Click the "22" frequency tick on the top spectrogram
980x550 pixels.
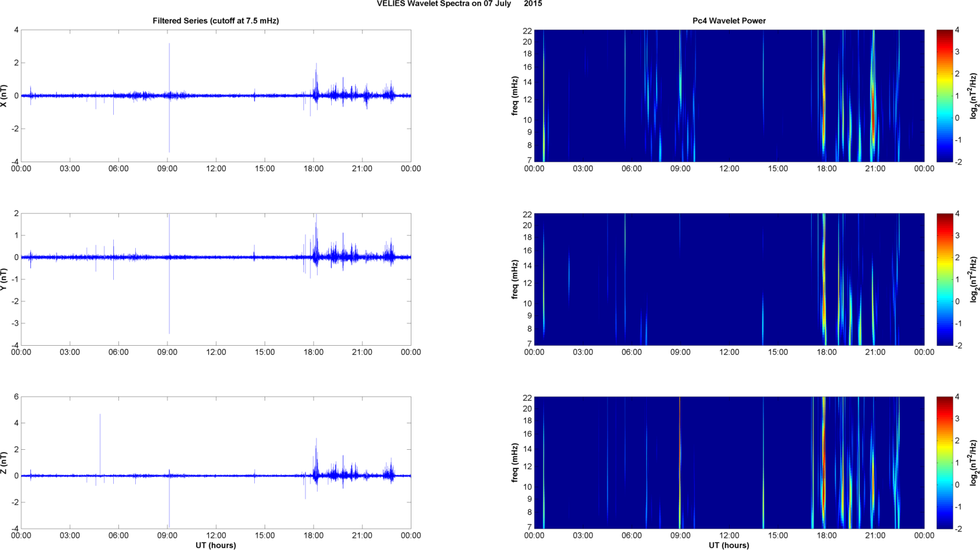coord(527,30)
